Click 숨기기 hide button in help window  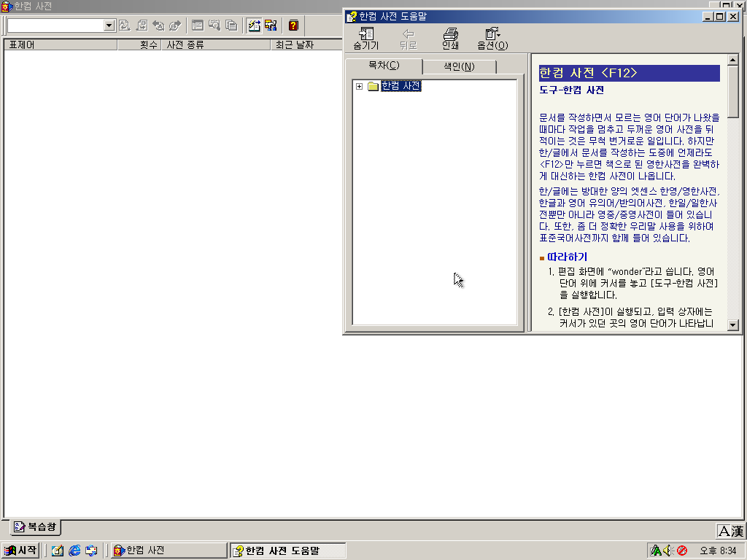(x=366, y=39)
